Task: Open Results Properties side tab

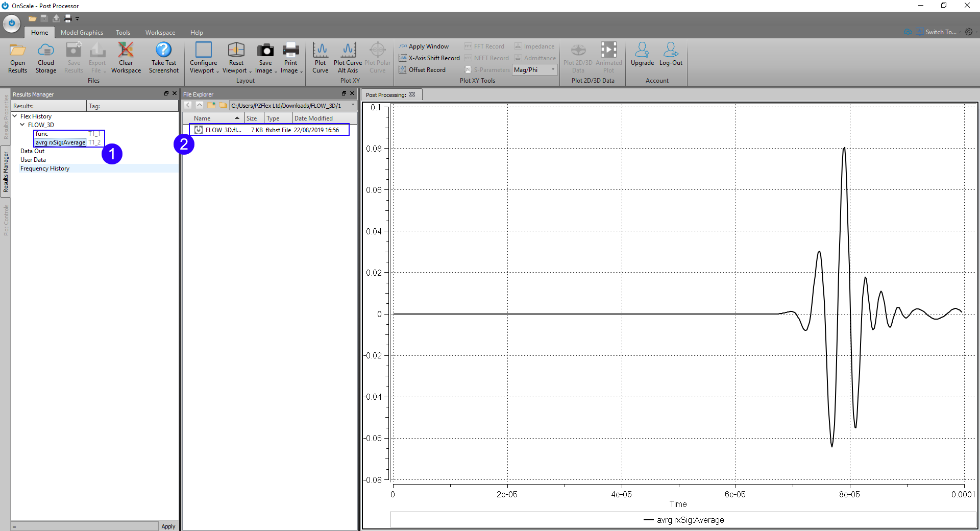Action: pos(6,116)
